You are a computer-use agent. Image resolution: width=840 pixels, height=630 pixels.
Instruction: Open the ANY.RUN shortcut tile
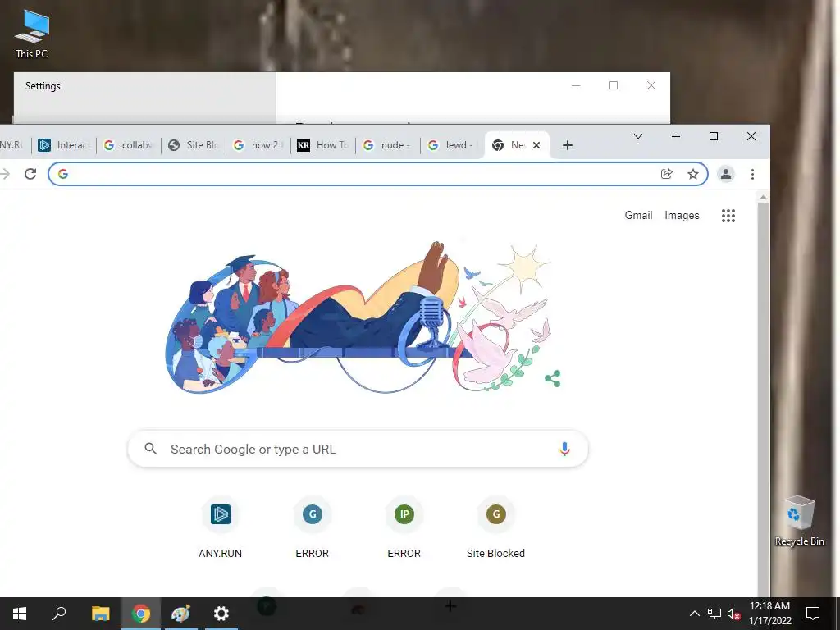(x=220, y=527)
